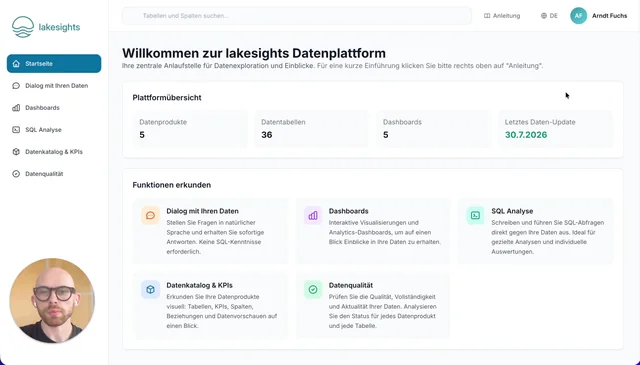Click the Dashboards count tile in overview
The width and height of the screenshot is (640, 365).
[433, 129]
